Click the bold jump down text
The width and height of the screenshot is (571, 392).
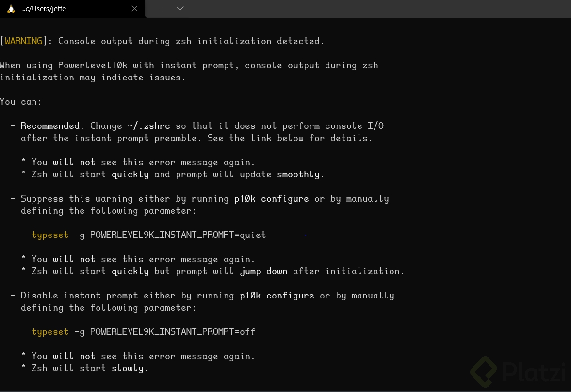263,272
